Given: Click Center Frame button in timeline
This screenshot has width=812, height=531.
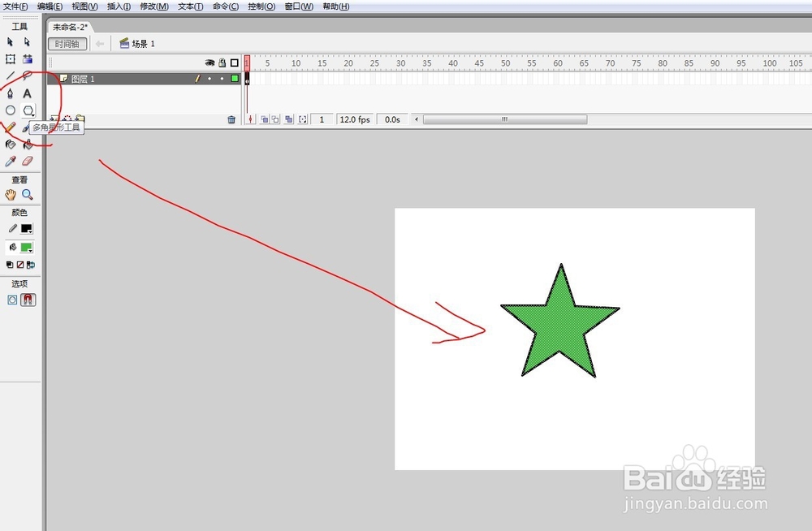Looking at the screenshot, I should [x=251, y=119].
